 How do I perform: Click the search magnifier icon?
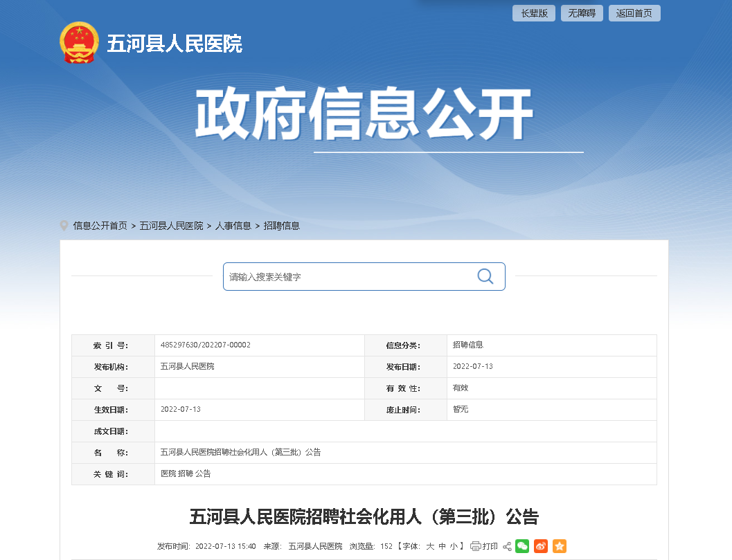tap(485, 276)
